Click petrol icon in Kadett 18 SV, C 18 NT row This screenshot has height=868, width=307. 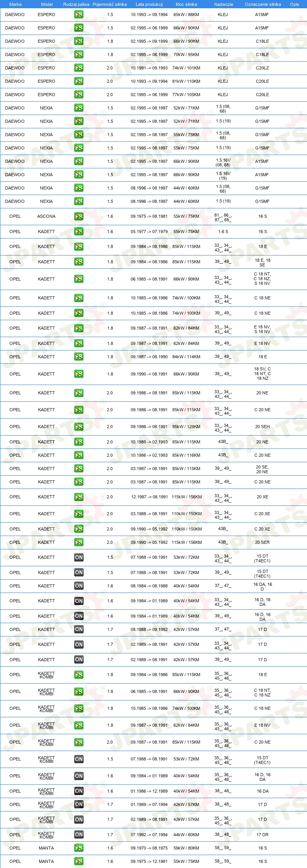click(x=79, y=374)
